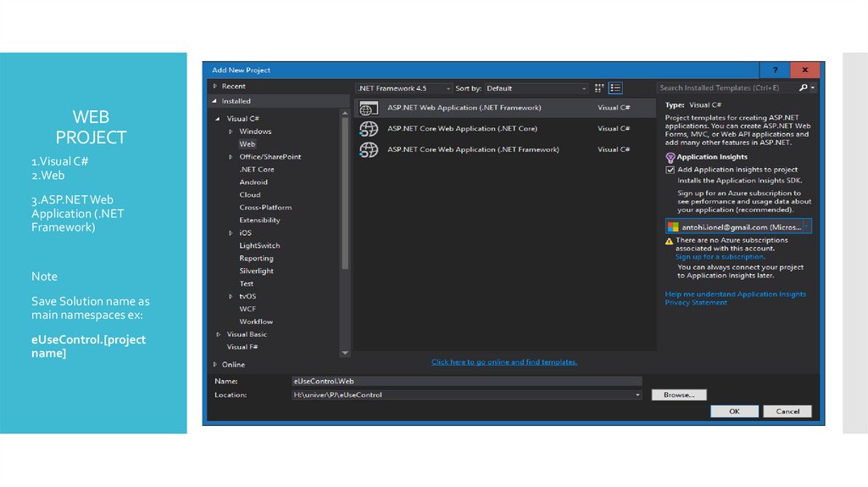The image size is (868, 487).
Task: Click the Azure subscription warning icon
Action: pyautogui.click(x=670, y=241)
